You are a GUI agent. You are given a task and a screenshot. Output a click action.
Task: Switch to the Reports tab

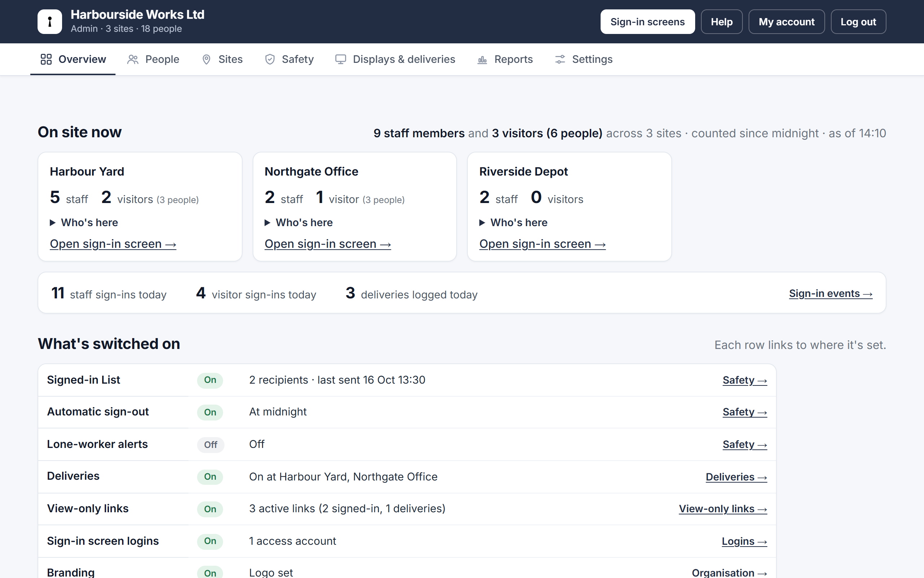(x=505, y=59)
